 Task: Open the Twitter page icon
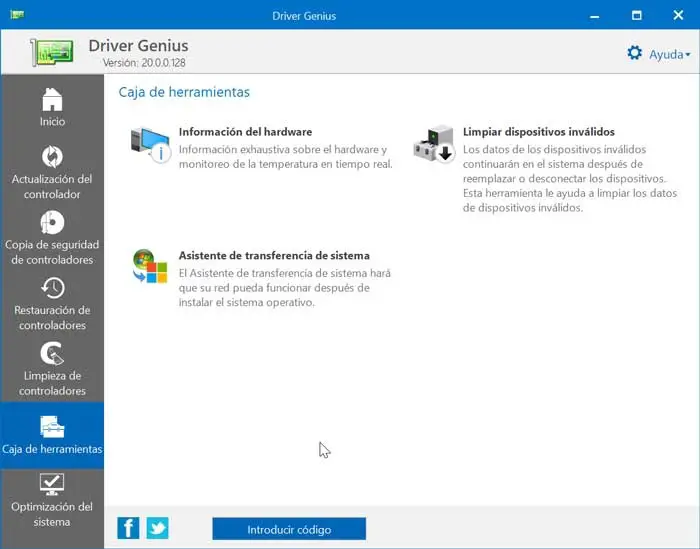(x=158, y=528)
